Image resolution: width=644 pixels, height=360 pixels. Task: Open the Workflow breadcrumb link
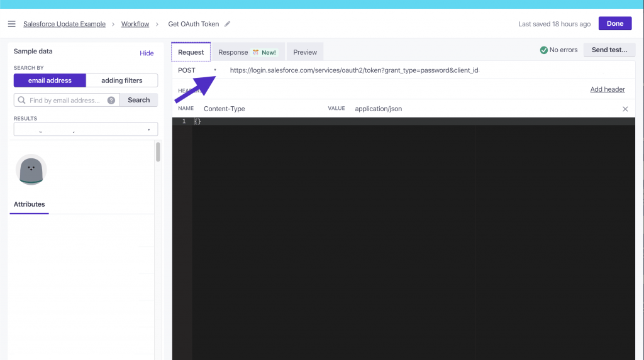(x=135, y=24)
